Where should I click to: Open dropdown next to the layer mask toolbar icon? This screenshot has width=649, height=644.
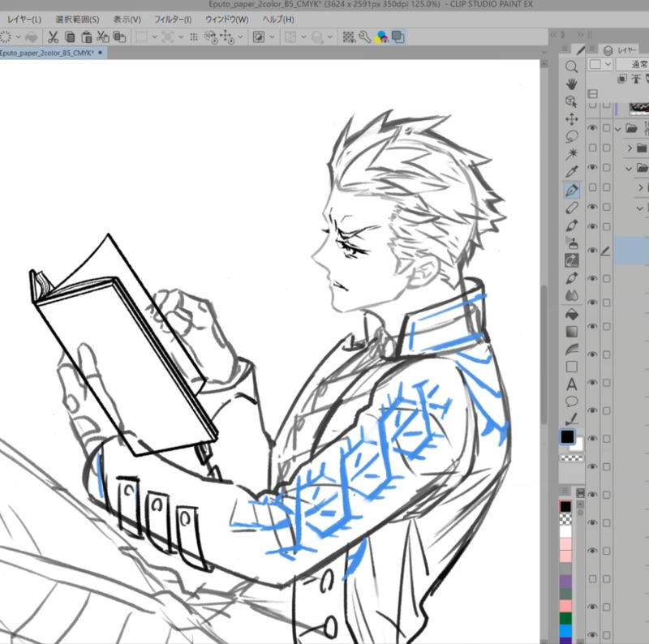click(x=272, y=36)
